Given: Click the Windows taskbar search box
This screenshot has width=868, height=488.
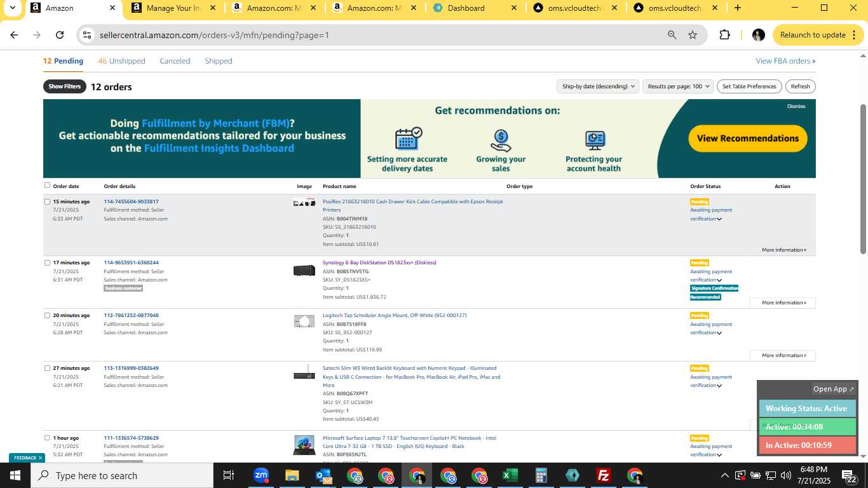Looking at the screenshot, I should click(122, 475).
